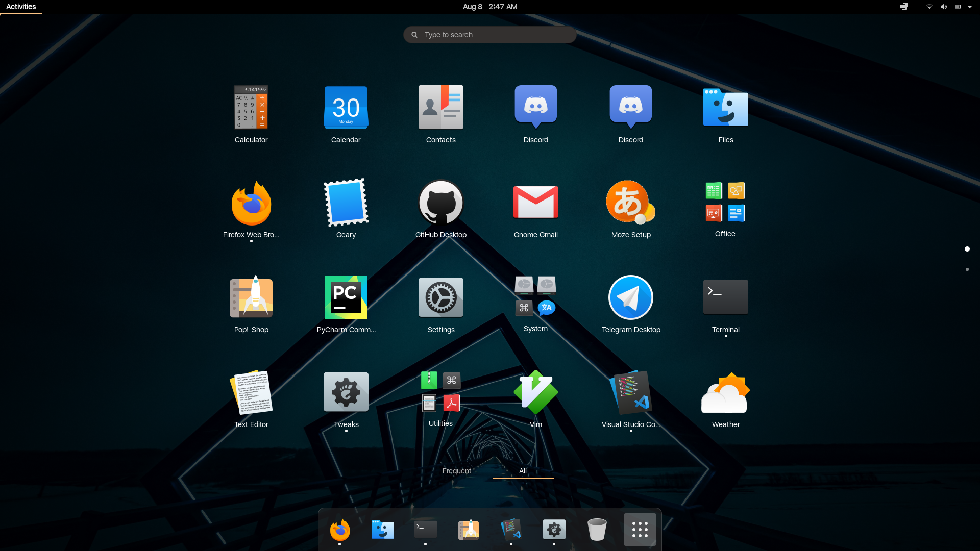980x551 pixels.
Task: Launch the Geary mail app
Action: (x=346, y=203)
